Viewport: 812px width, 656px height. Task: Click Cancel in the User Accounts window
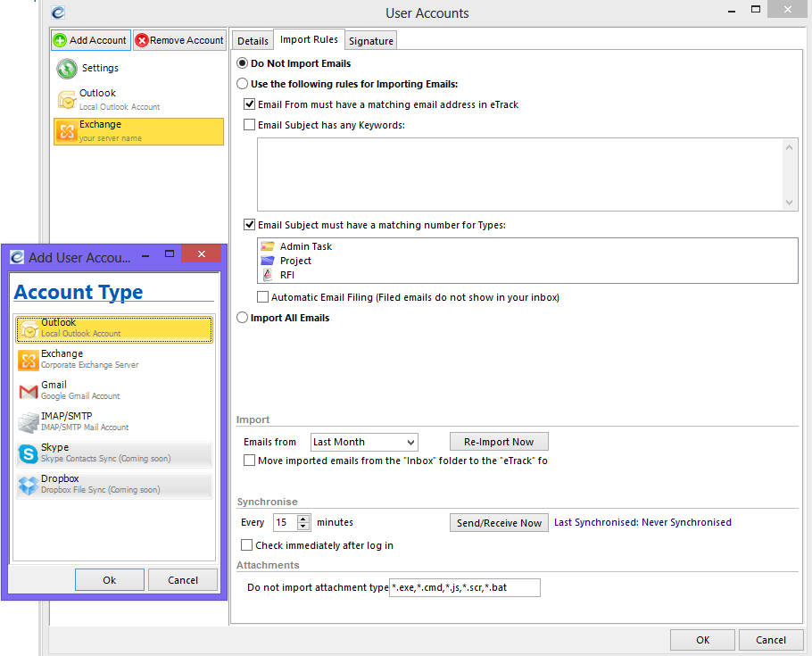(x=771, y=640)
